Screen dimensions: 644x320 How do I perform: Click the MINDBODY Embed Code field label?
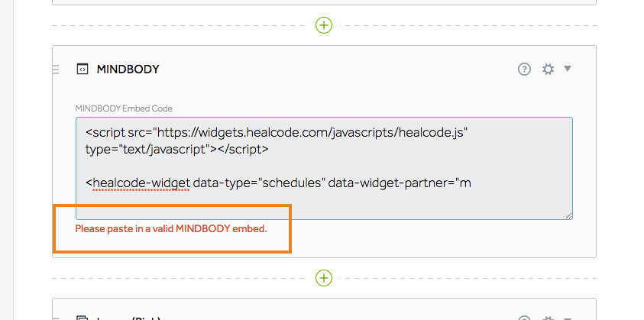tap(124, 108)
